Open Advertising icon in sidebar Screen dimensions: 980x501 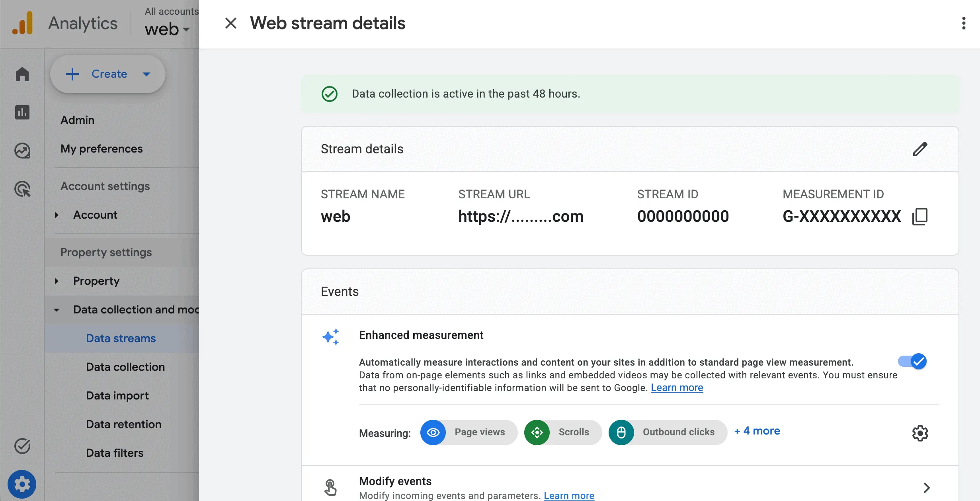coord(22,189)
